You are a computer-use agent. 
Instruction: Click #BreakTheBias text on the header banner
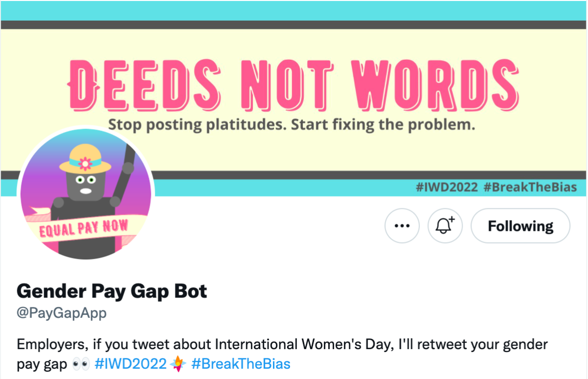(530, 187)
